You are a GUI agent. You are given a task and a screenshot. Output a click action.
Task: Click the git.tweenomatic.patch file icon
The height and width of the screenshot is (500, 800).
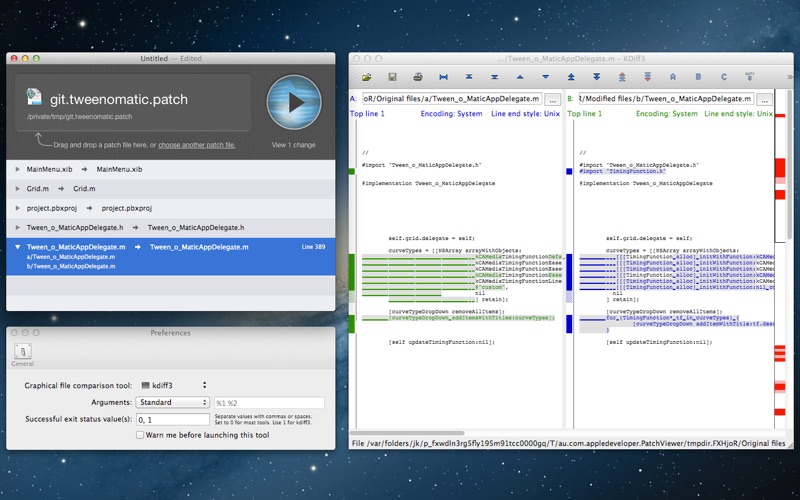pos(34,97)
